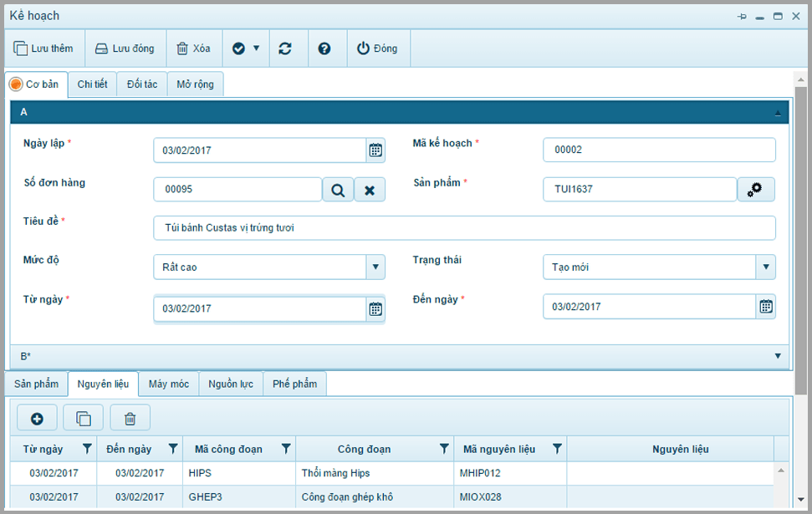Collapse section A using header arrow
Image resolution: width=812 pixels, height=514 pixels.
778,113
